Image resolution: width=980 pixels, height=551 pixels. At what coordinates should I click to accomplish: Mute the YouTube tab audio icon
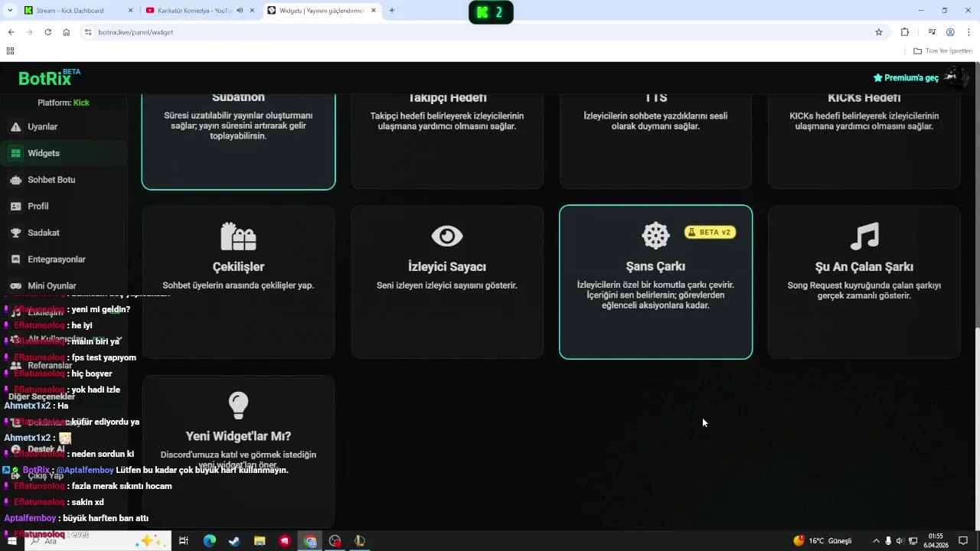click(240, 11)
